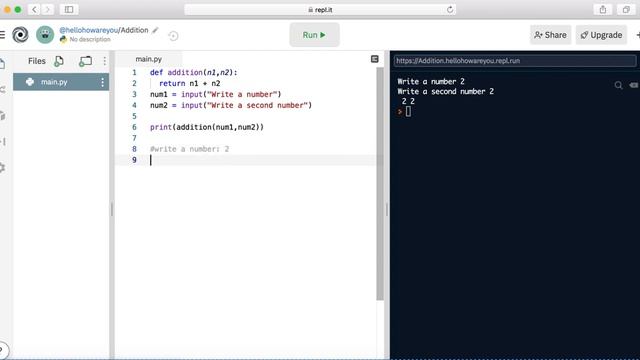The height and width of the screenshot is (360, 640).
Task: Click the repl.it address bar
Action: pyautogui.click(x=320, y=9)
